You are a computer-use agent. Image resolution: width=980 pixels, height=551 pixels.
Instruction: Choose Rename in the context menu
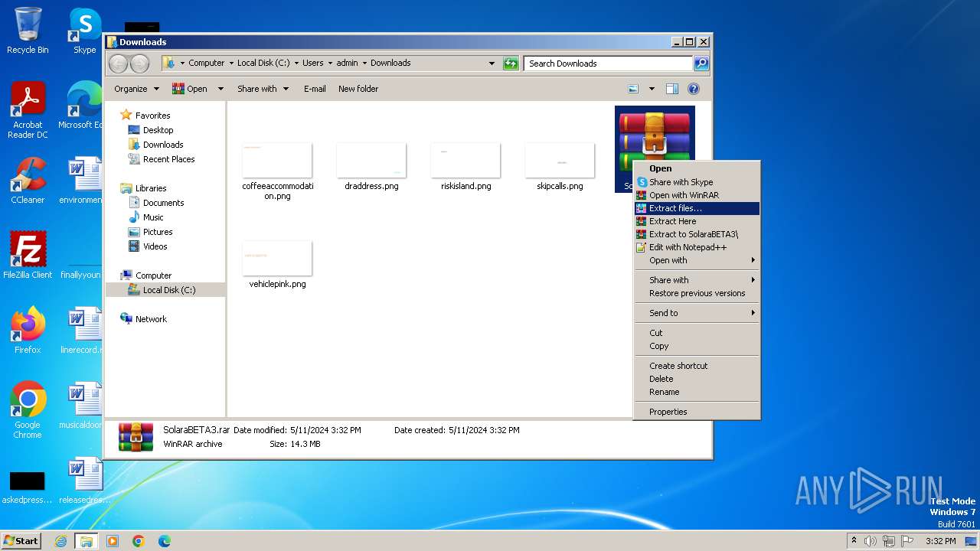coord(697,392)
